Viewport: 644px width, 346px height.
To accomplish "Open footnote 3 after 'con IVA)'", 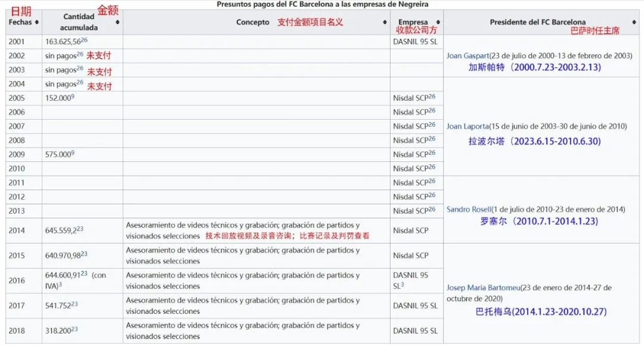I will click(60, 285).
